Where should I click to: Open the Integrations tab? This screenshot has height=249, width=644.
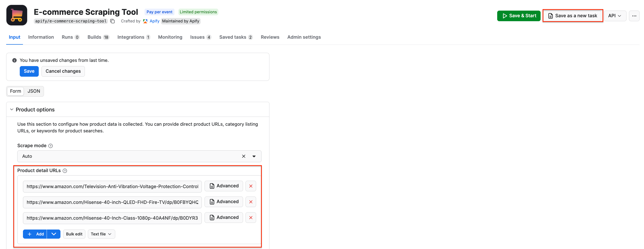(134, 37)
